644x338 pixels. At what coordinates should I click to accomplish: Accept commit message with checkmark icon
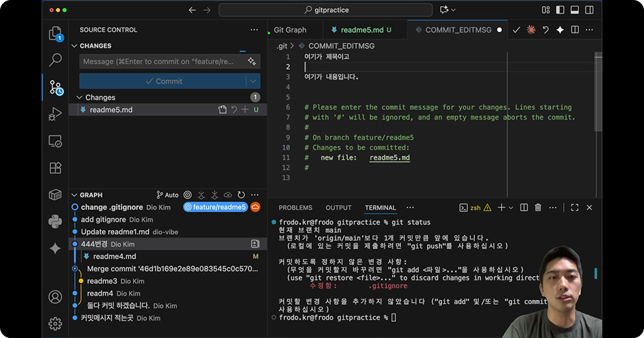[x=516, y=30]
